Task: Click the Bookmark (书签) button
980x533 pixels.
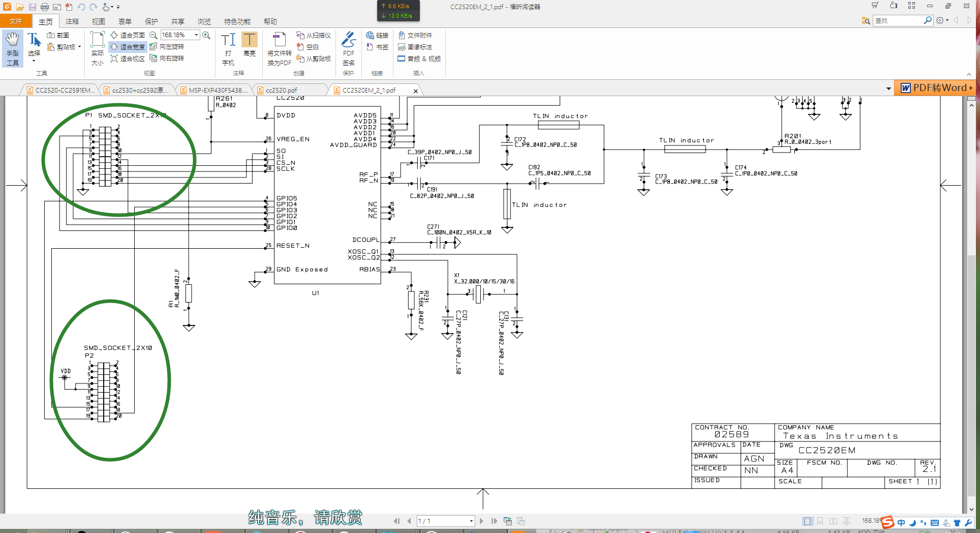Action: click(377, 47)
